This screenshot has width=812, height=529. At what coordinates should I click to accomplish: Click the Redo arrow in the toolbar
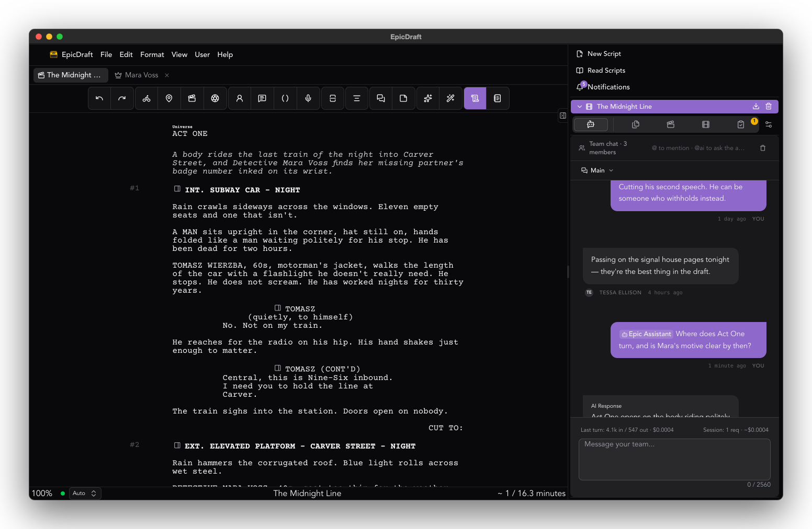pyautogui.click(x=122, y=98)
